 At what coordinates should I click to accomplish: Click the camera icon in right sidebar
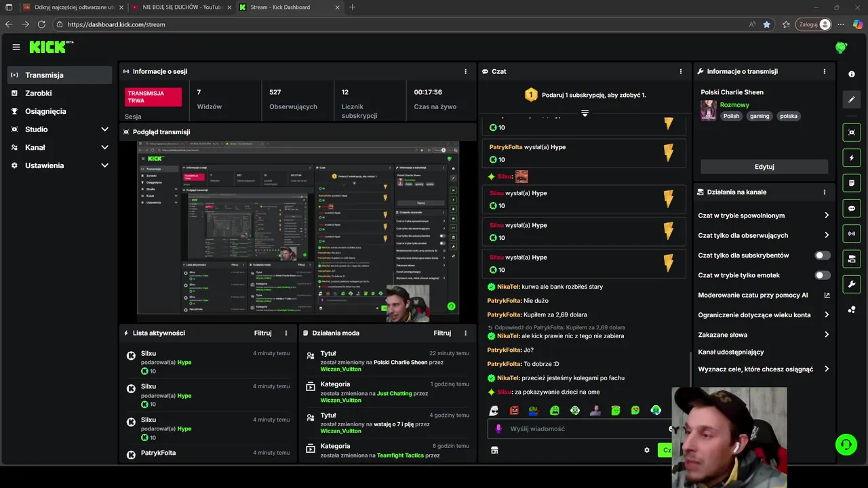[852, 259]
